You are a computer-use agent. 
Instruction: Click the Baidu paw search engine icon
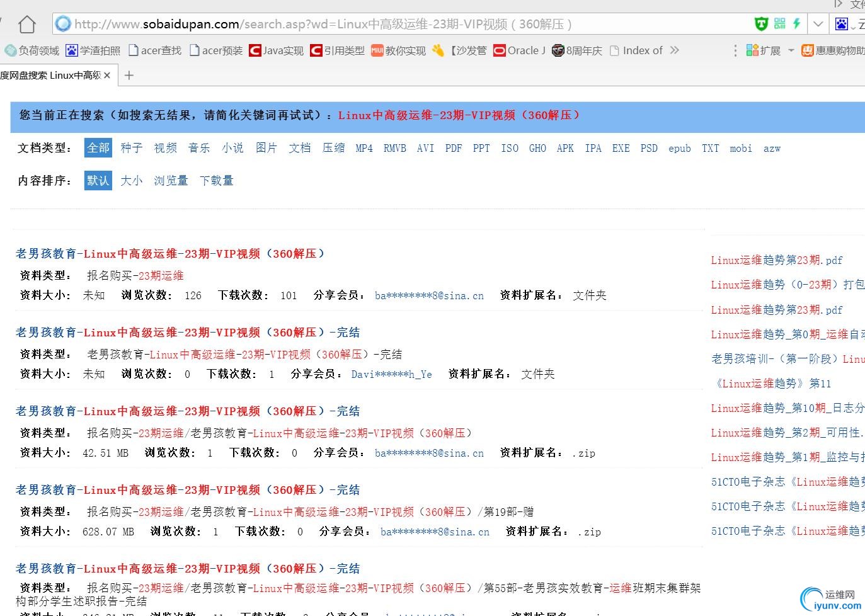(841, 24)
